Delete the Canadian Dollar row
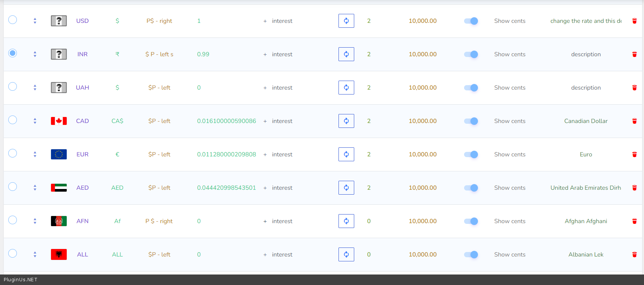This screenshot has width=644, height=285. pyautogui.click(x=634, y=121)
